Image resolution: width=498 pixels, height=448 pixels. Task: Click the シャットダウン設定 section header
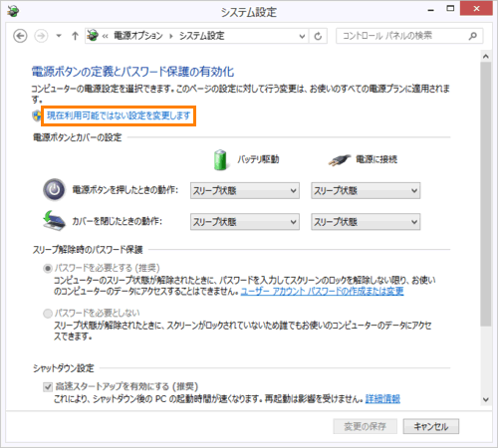(x=64, y=368)
